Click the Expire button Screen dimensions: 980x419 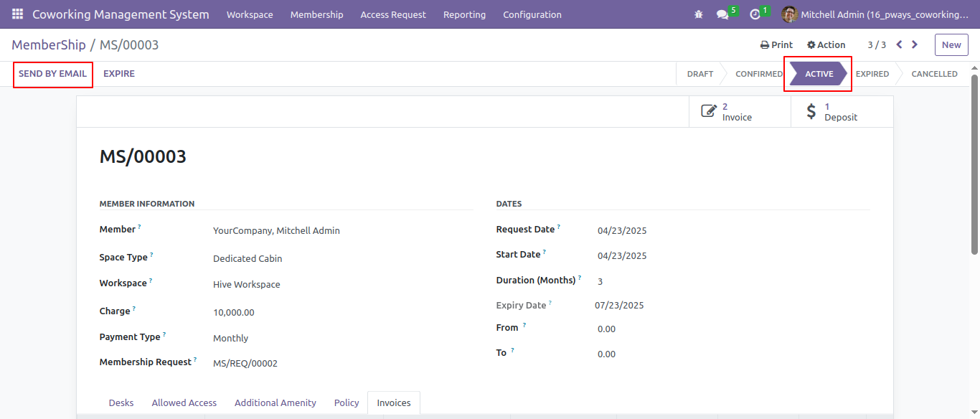coord(119,74)
